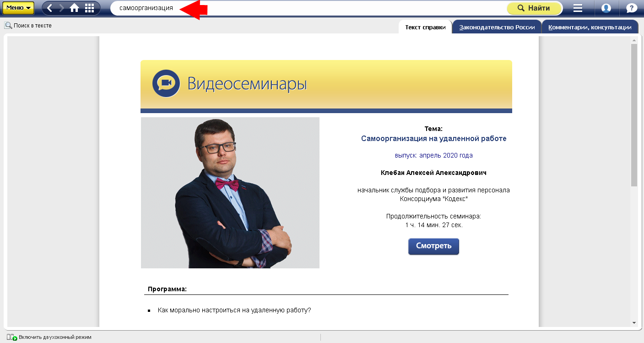The image size is (644, 343).
Task: Open the yellow Меню dropdown
Action: point(18,8)
